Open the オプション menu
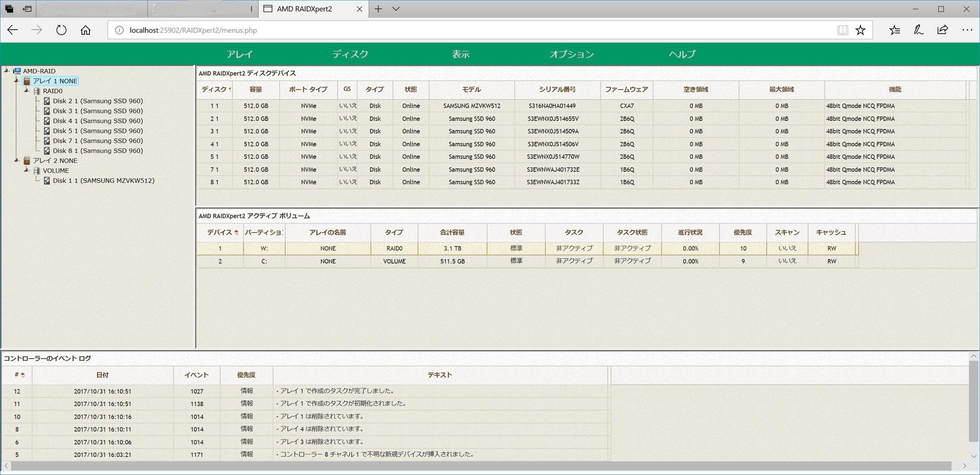The height and width of the screenshot is (475, 980). [x=572, y=54]
